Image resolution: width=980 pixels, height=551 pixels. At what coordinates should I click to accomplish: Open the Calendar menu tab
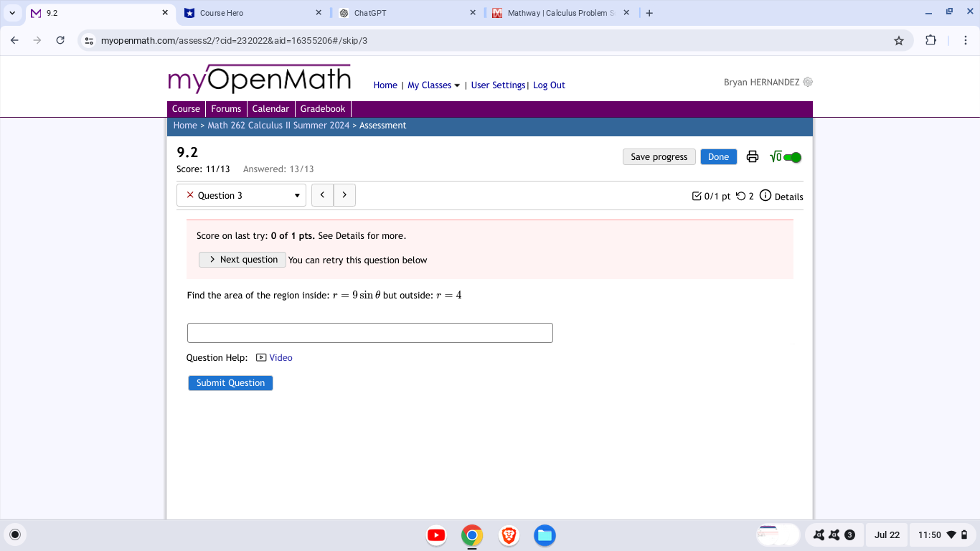point(270,109)
